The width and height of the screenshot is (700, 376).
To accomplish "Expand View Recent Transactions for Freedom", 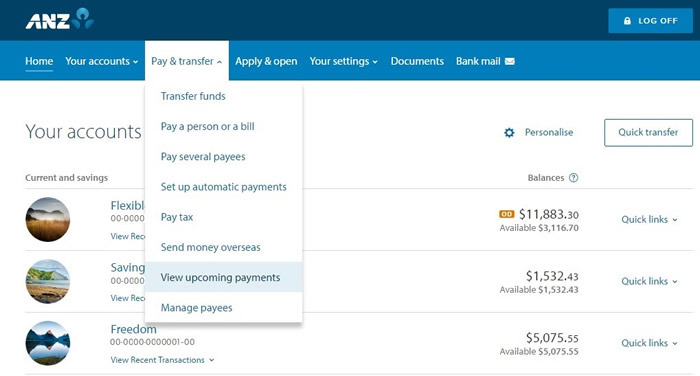I will click(x=162, y=360).
